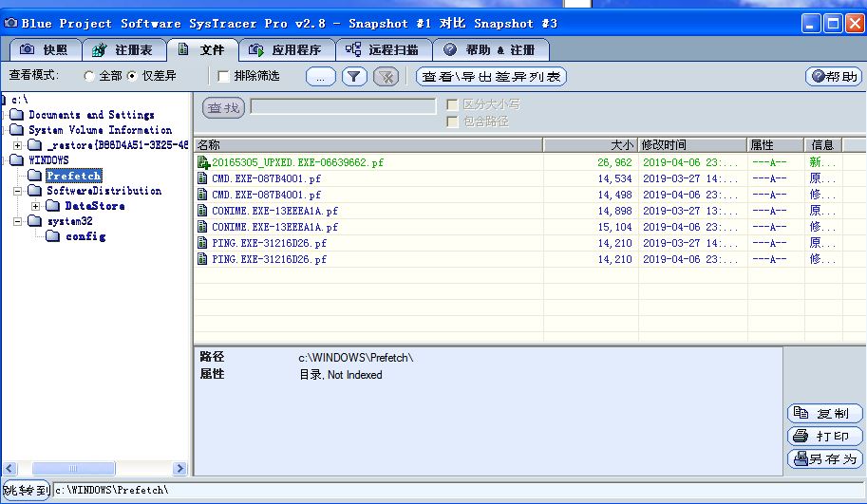The width and height of the screenshot is (867, 504).
Task: Click the search text input field
Action: tap(344, 106)
